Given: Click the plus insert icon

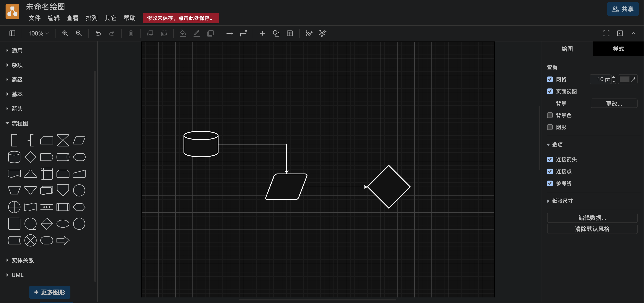Looking at the screenshot, I should click(262, 33).
